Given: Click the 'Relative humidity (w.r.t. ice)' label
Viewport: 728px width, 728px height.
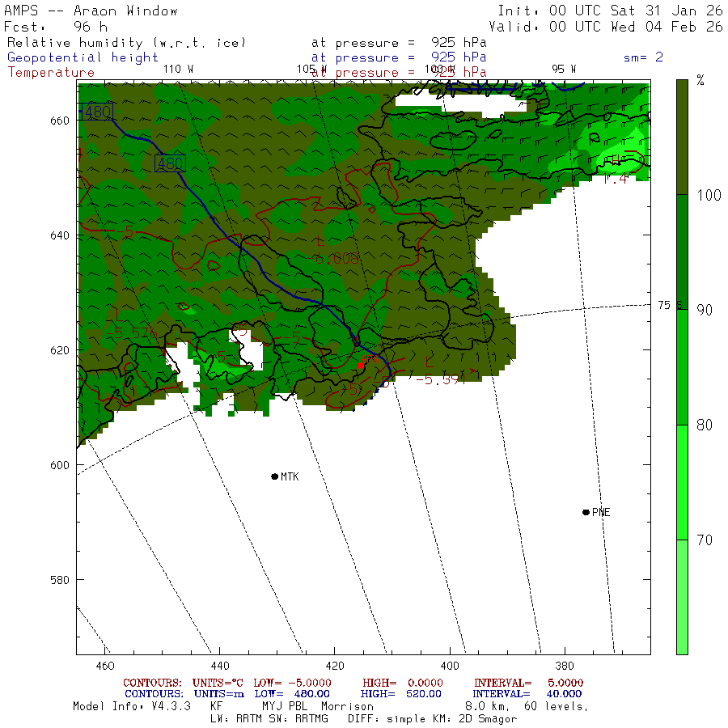Looking at the screenshot, I should point(126,43).
